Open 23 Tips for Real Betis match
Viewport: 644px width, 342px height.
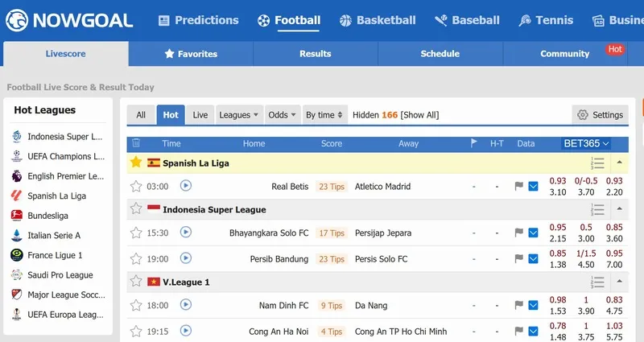331,187
